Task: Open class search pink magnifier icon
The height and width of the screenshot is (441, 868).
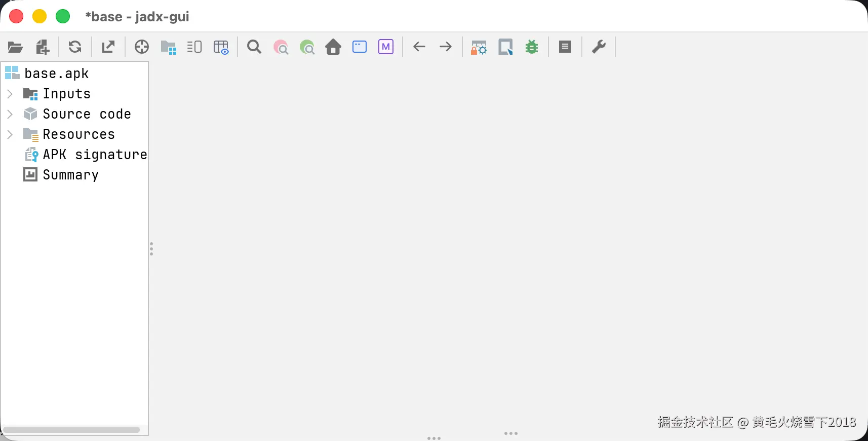Action: [x=281, y=47]
